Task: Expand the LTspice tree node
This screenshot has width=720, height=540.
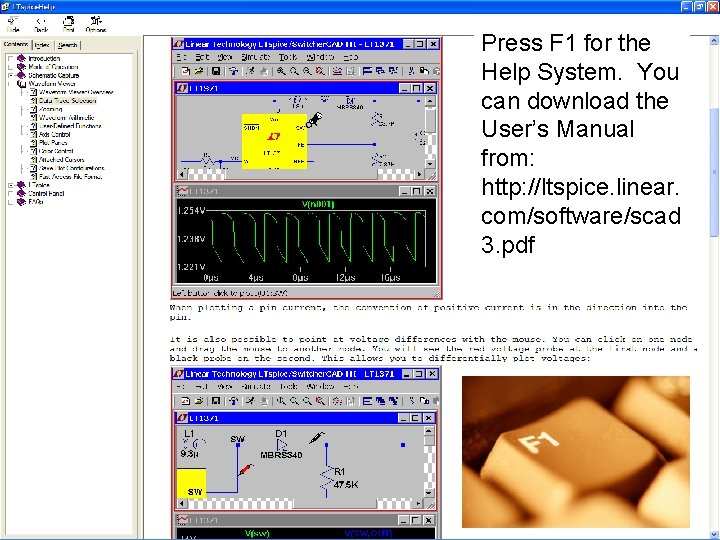Action: pyautogui.click(x=11, y=185)
